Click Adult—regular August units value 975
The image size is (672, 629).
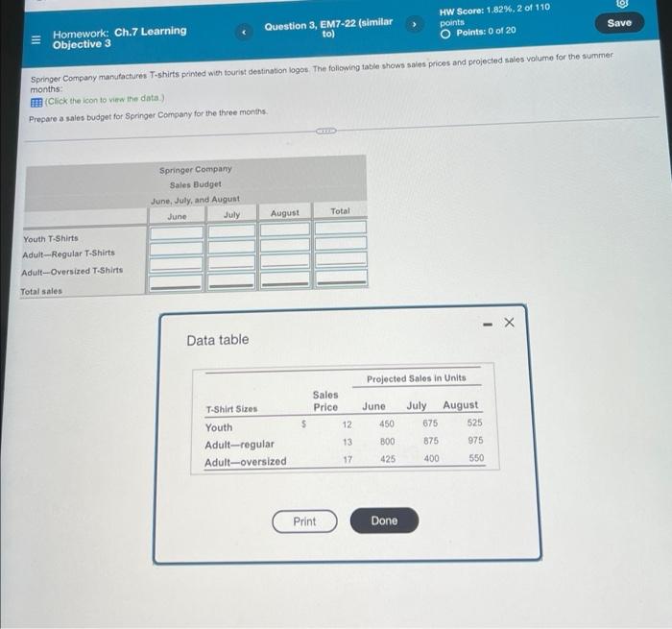(x=475, y=441)
